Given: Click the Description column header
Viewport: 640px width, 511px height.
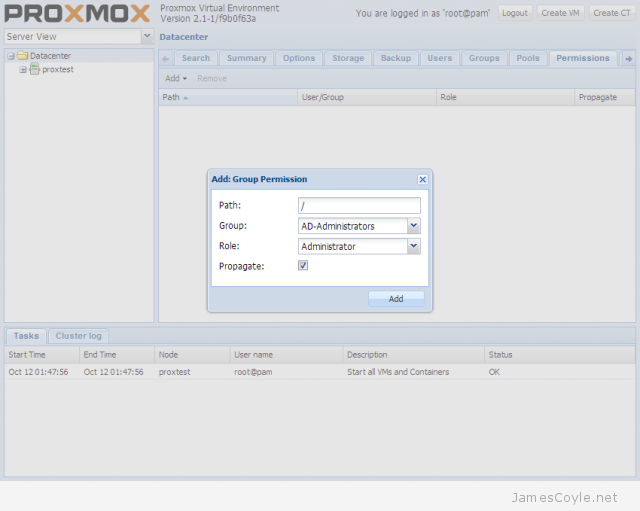Looking at the screenshot, I should (414, 355).
